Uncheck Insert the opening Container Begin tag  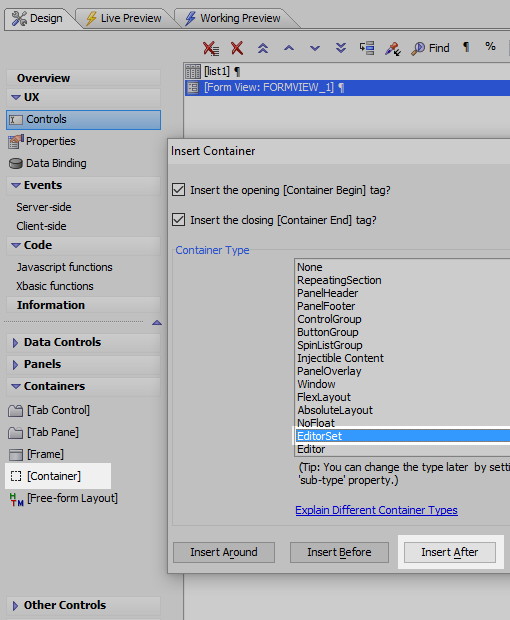pos(179,190)
